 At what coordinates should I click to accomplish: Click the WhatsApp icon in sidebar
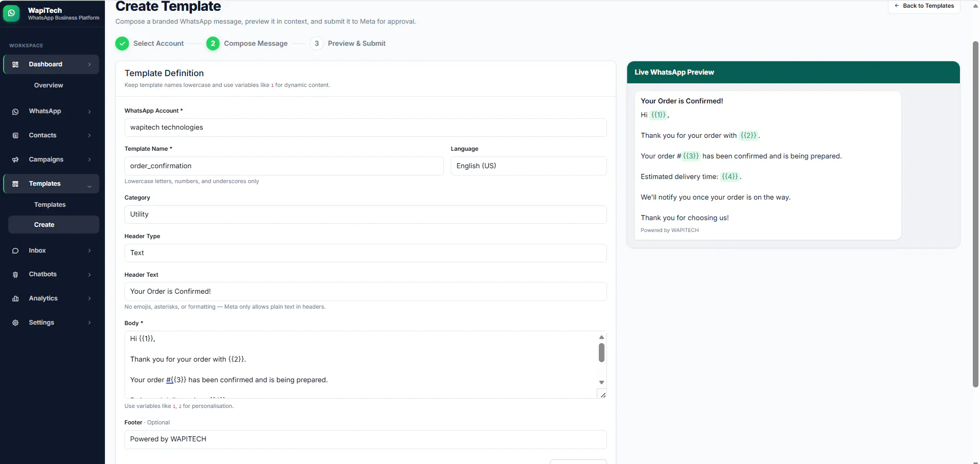(15, 112)
